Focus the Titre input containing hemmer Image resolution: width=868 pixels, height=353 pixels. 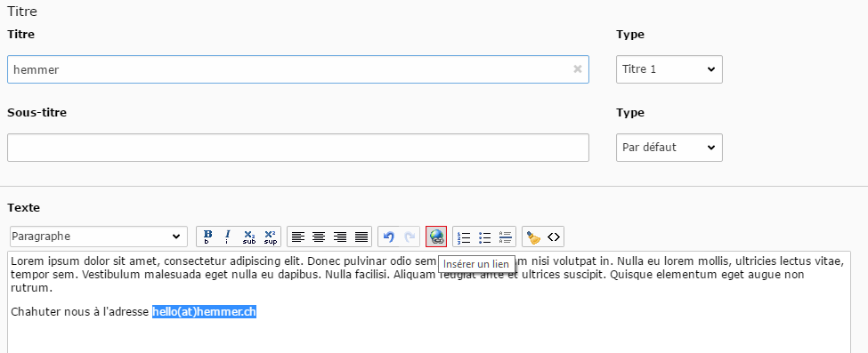(x=298, y=69)
